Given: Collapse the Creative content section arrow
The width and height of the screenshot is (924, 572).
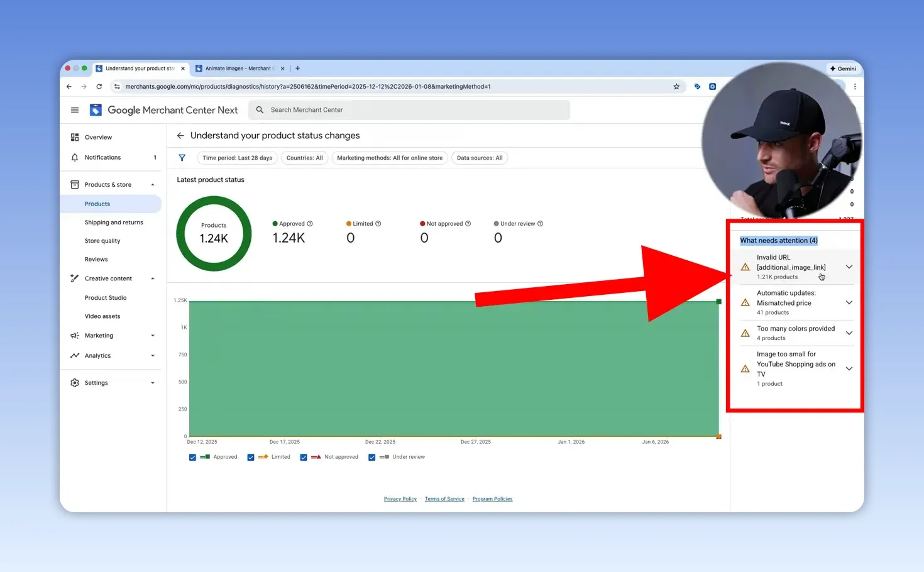Looking at the screenshot, I should pos(153,278).
